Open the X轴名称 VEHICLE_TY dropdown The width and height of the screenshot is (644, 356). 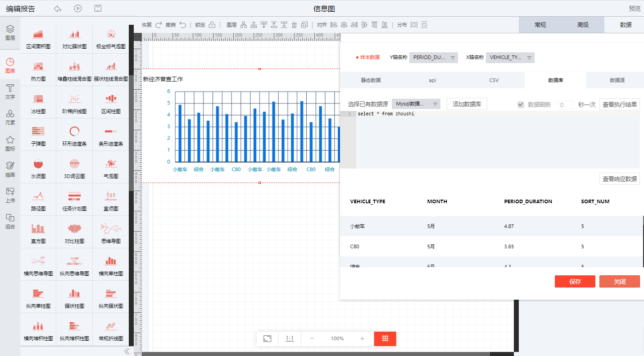[510, 57]
